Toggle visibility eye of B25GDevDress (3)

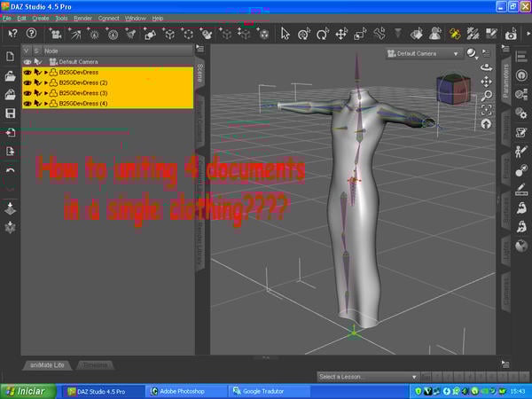click(x=27, y=93)
